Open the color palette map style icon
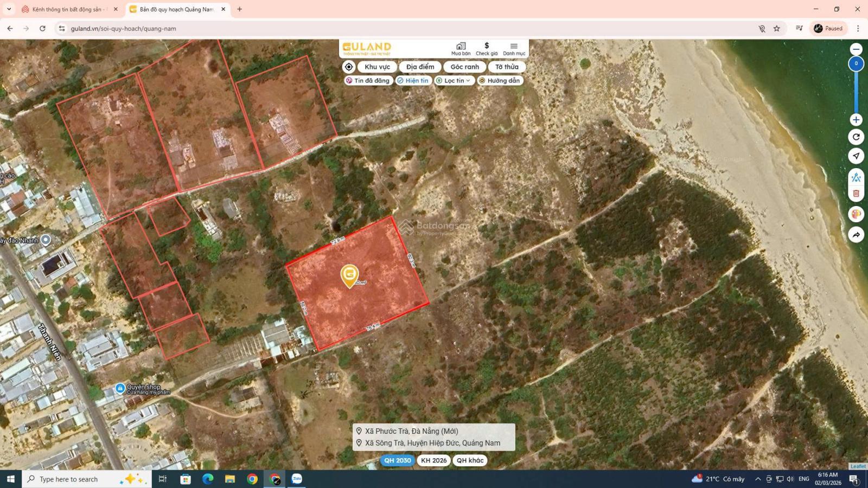The image size is (868, 488). pos(856,214)
